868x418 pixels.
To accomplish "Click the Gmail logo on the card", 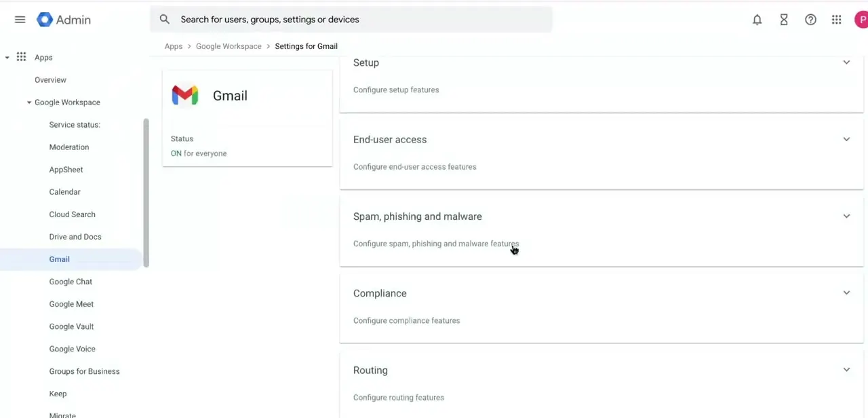I will click(184, 96).
